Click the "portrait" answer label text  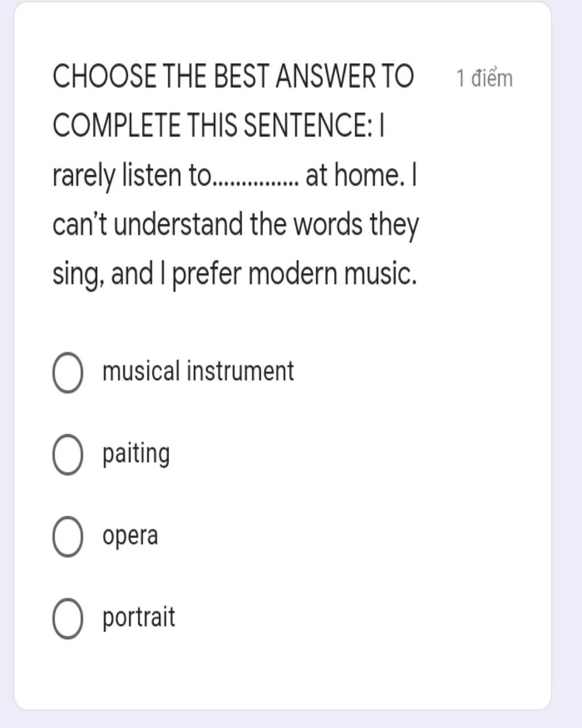tap(139, 618)
